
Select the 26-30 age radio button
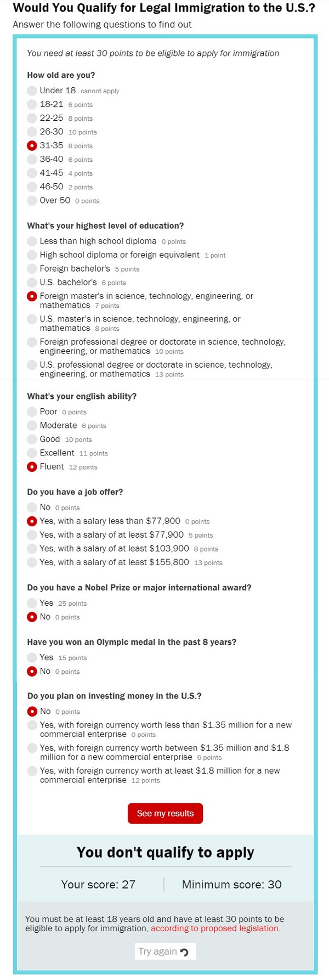[32, 132]
